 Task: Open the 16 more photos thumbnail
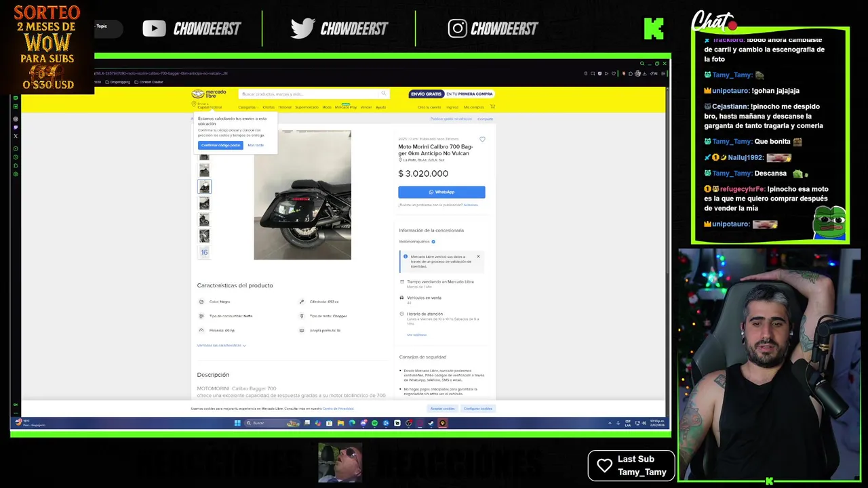tap(204, 252)
